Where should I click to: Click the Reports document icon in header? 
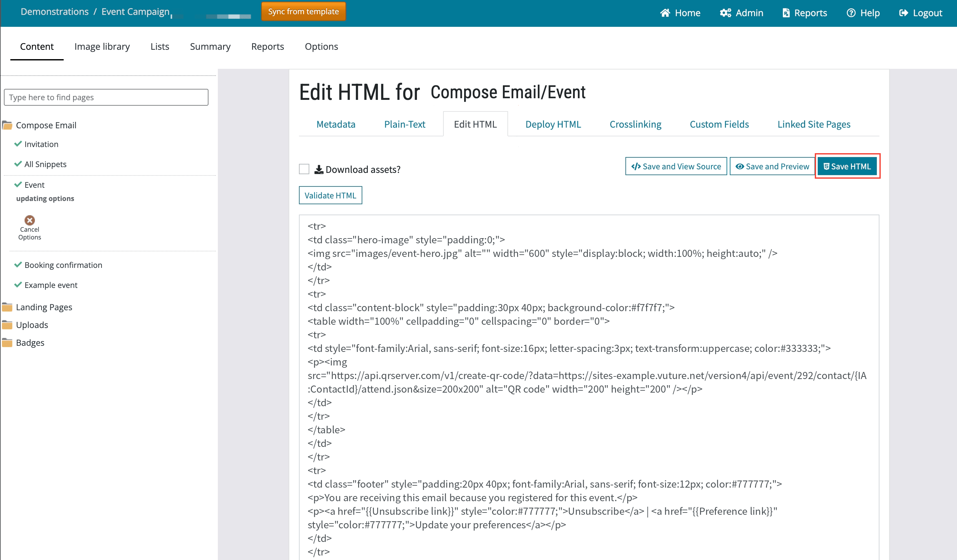point(786,13)
